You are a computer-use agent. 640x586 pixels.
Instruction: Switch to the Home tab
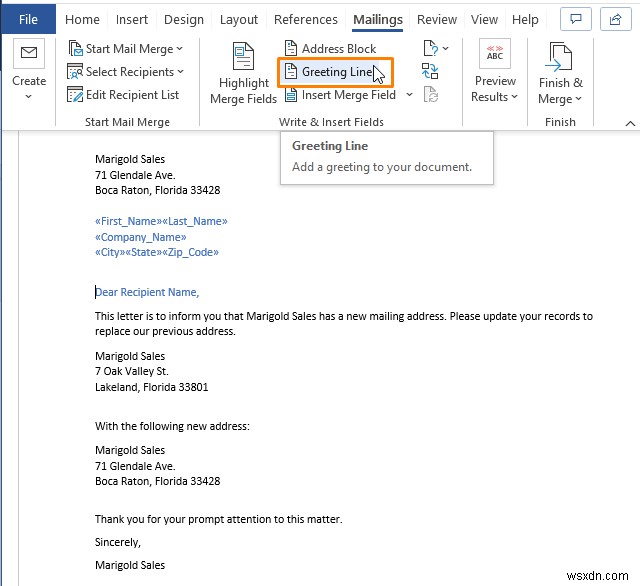(x=82, y=19)
